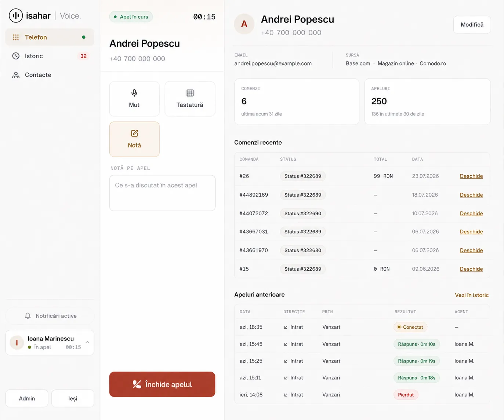Screen dimensions: 504x420
Task: Click the microphone icon on Mut
Action: (134, 93)
